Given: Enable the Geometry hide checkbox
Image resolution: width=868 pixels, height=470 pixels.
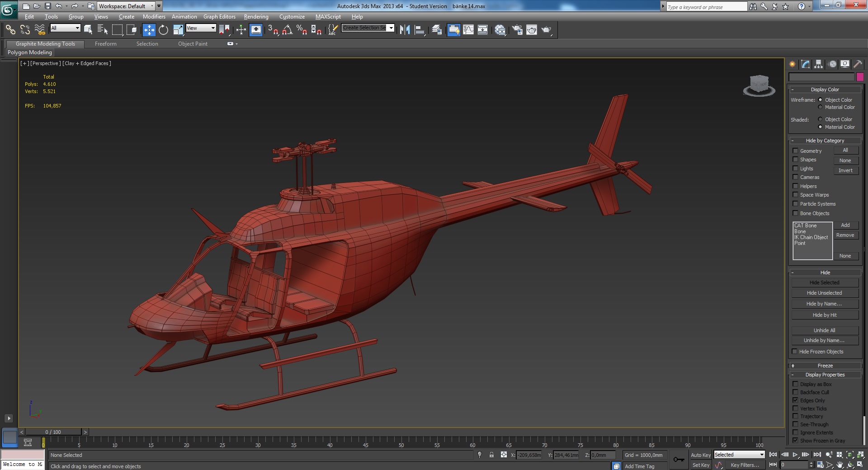Looking at the screenshot, I should coord(795,151).
